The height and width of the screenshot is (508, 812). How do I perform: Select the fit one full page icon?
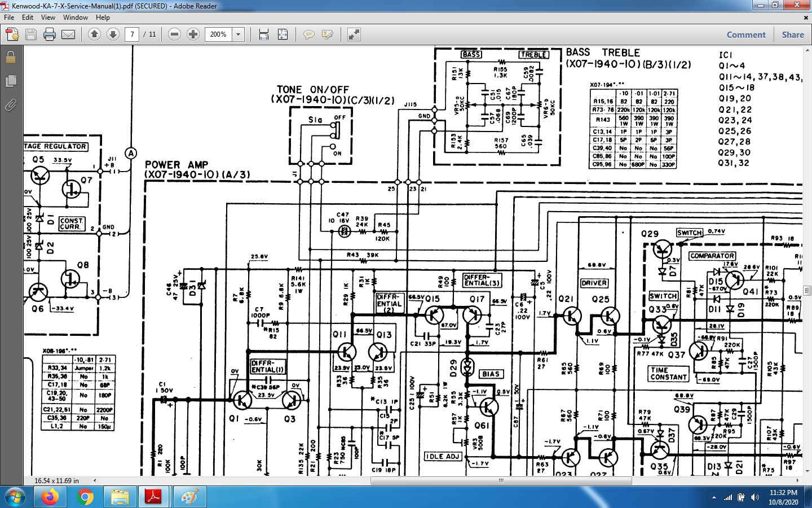click(x=283, y=34)
